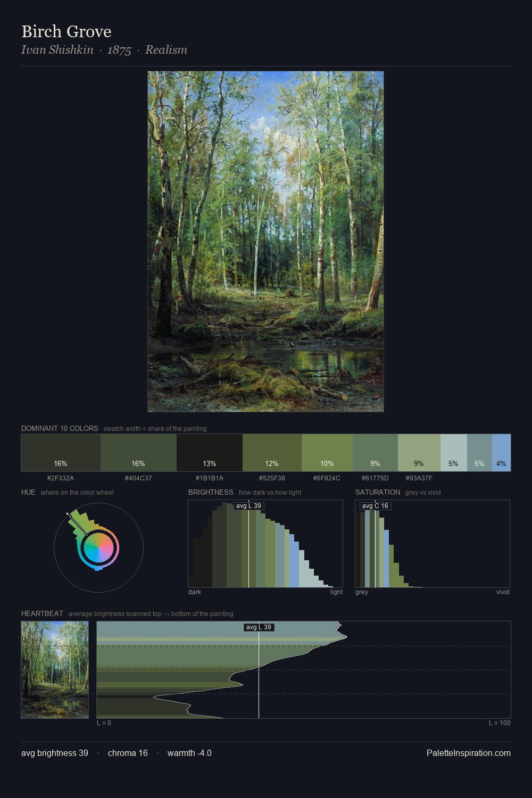Image resolution: width=532 pixels, height=798 pixels.
Task: Click hex code #2F332A text
Action: coord(61,478)
